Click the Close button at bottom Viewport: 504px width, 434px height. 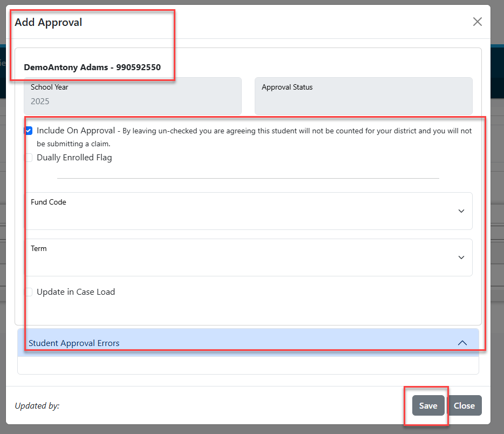tap(464, 405)
